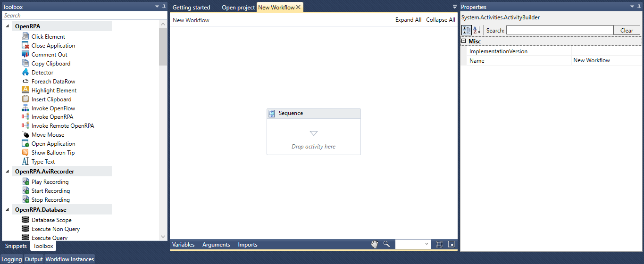Click the Database Scope icon
This screenshot has height=264, width=644.
pyautogui.click(x=25, y=220)
